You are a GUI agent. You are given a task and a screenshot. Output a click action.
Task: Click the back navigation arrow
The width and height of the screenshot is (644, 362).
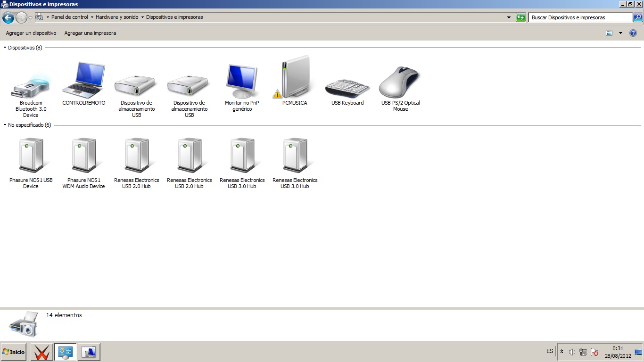[8, 18]
